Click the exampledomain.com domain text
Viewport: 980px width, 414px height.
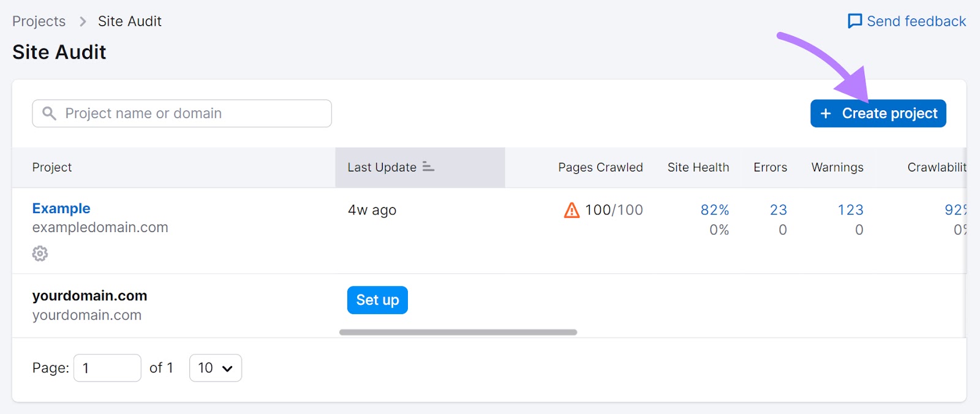(100, 227)
